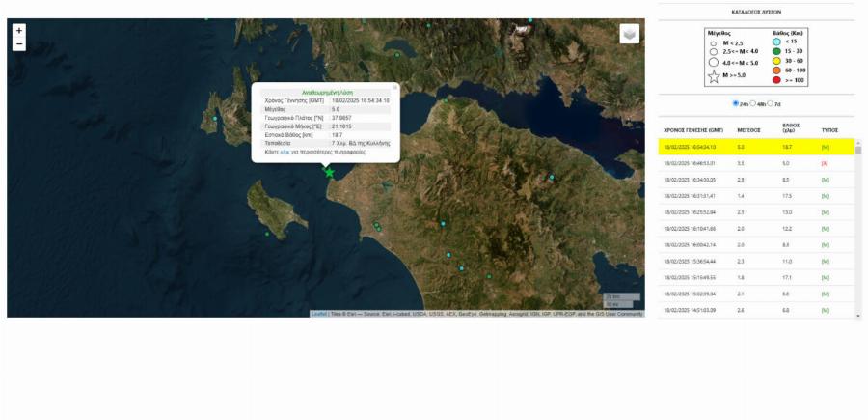Zoom out the map with minus button
This screenshot has width=868, height=420.
(x=19, y=44)
